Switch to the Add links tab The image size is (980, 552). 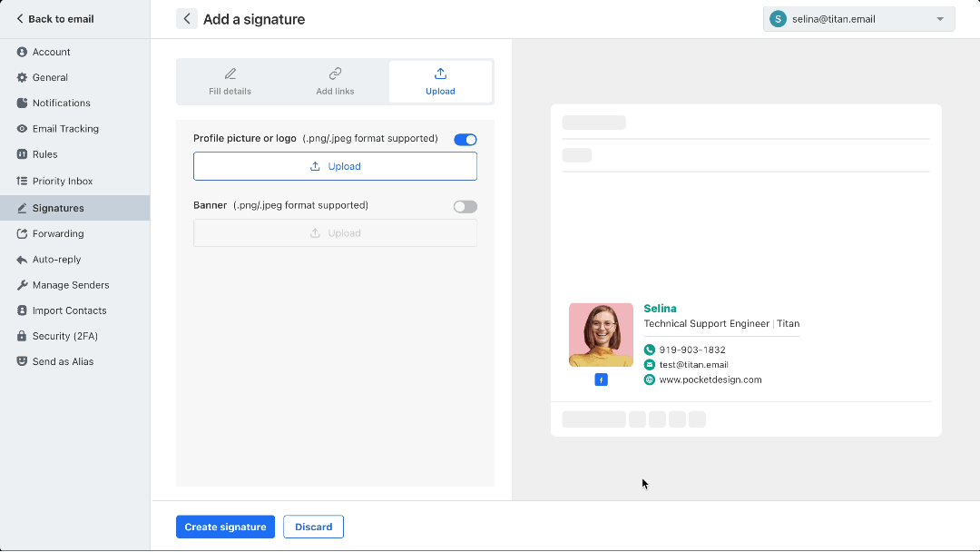click(x=335, y=82)
